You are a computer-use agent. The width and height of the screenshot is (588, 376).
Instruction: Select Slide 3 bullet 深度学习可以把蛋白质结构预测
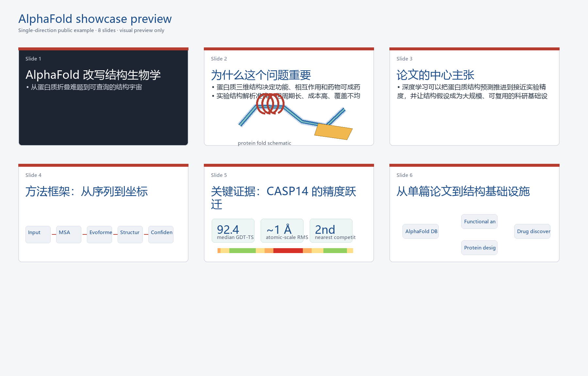click(472, 92)
